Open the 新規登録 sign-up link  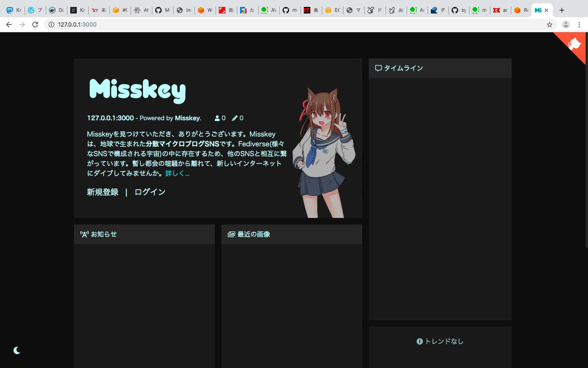point(102,192)
